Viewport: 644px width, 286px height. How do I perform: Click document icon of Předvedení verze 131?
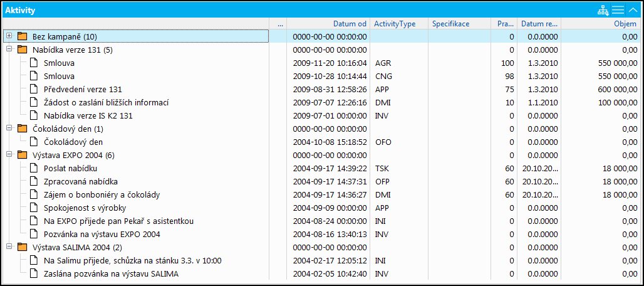34,90
